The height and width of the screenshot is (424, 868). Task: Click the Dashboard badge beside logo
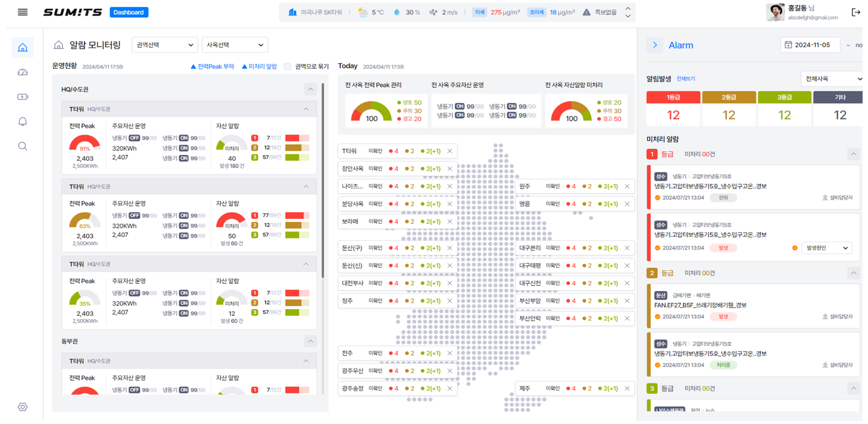[129, 12]
